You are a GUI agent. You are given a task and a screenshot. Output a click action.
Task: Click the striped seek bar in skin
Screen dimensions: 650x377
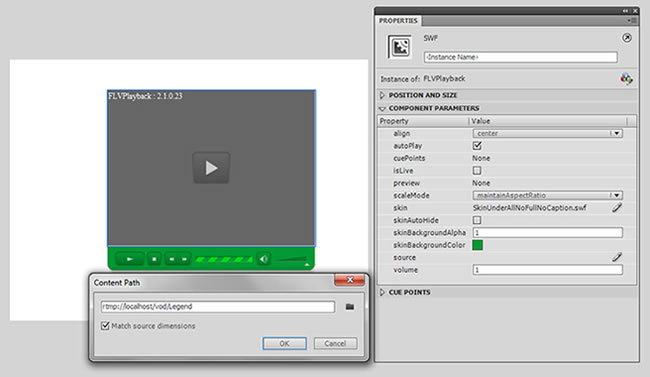click(x=224, y=260)
